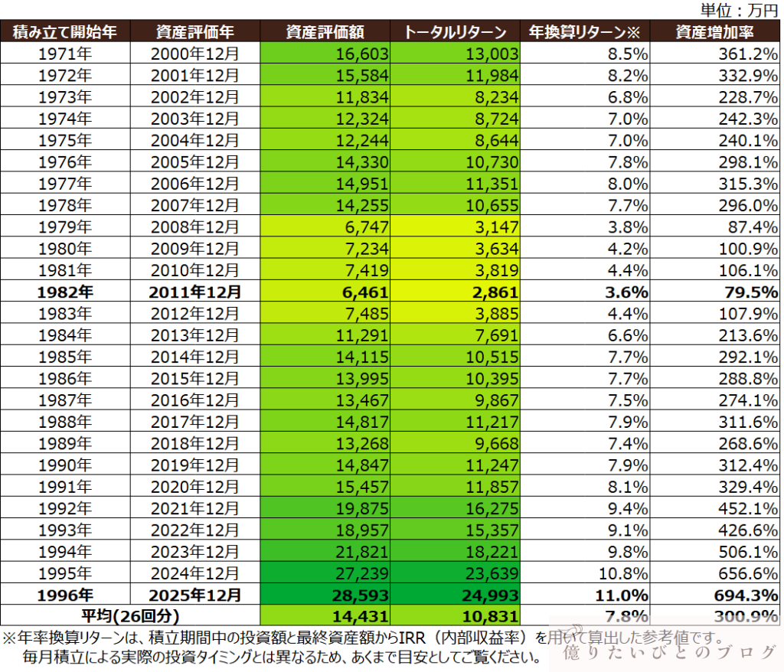
Task: Click the 2011年12月 evaluation date cell
Action: pyautogui.click(x=194, y=292)
